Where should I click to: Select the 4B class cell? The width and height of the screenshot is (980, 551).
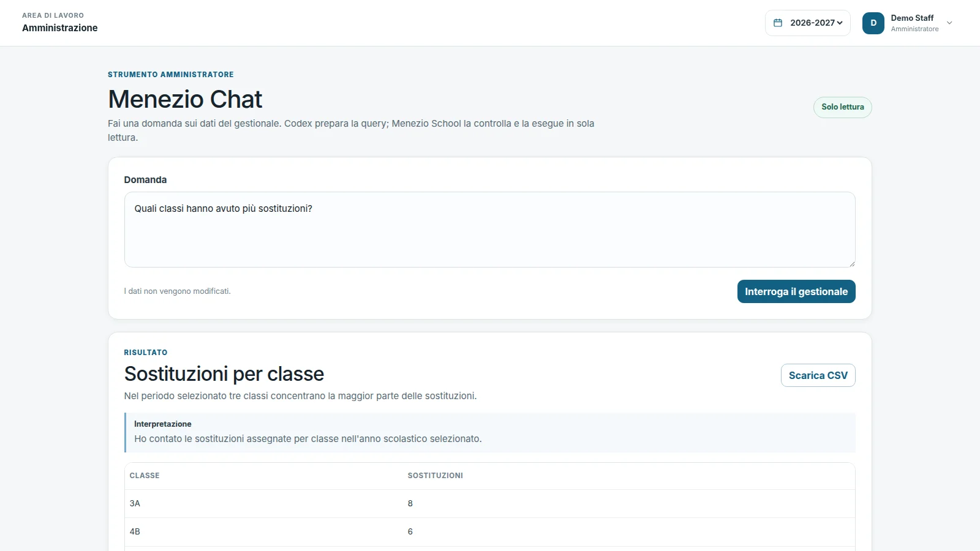coord(135,531)
